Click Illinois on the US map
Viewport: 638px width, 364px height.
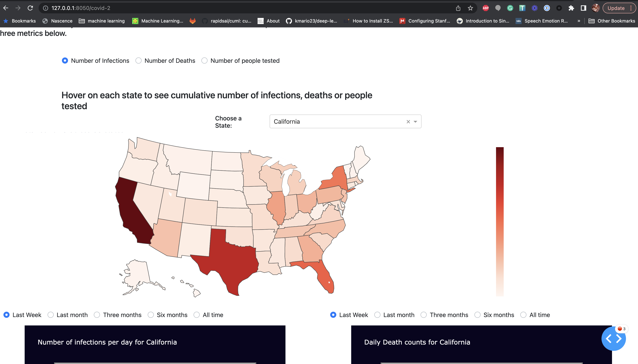(278, 206)
